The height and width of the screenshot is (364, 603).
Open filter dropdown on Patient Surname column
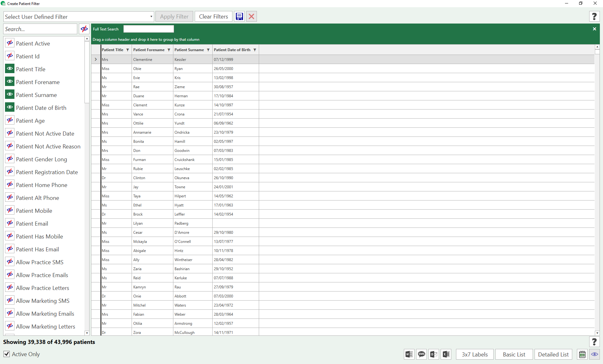(x=208, y=50)
